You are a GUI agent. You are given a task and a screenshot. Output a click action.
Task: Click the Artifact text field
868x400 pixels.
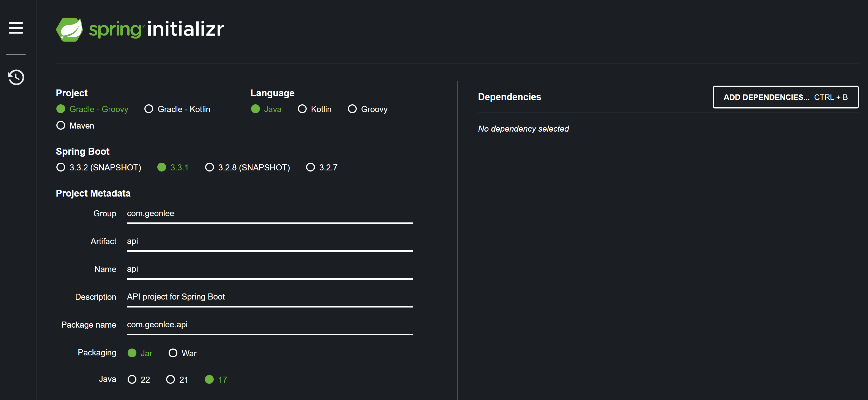(x=270, y=241)
